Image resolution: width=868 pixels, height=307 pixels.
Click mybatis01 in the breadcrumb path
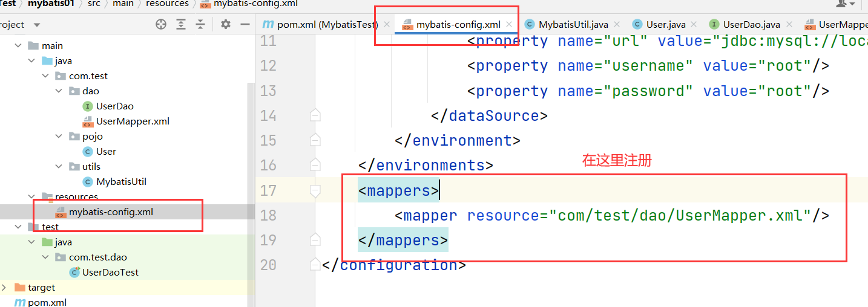point(50,4)
